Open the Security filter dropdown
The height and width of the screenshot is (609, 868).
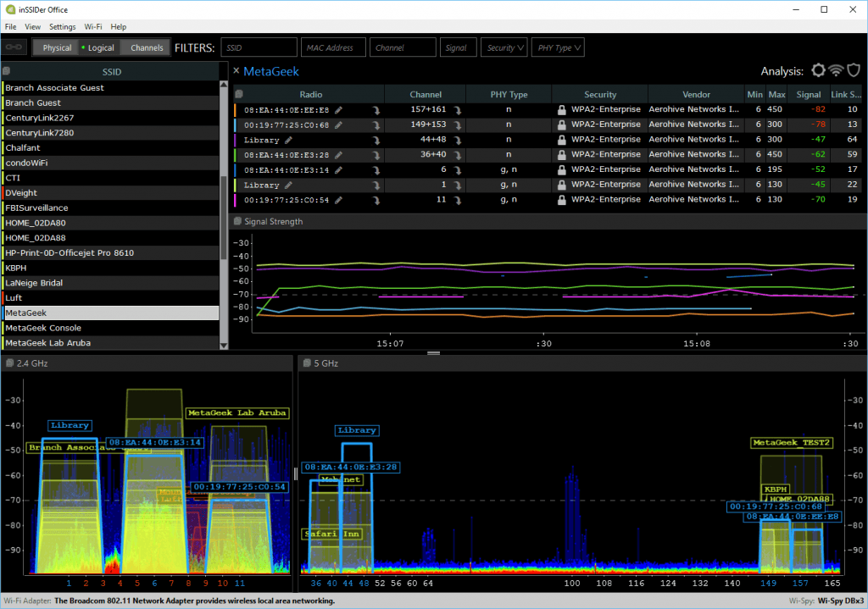[505, 48]
